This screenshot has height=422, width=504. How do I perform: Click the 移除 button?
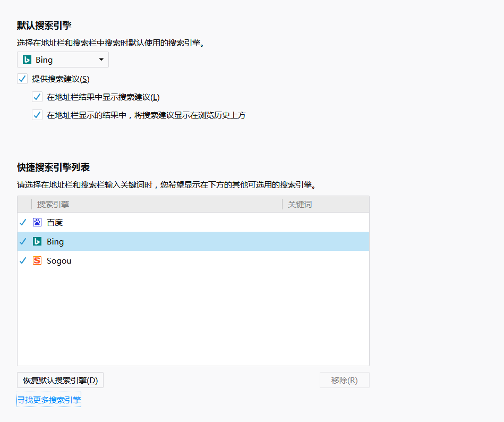[345, 380]
